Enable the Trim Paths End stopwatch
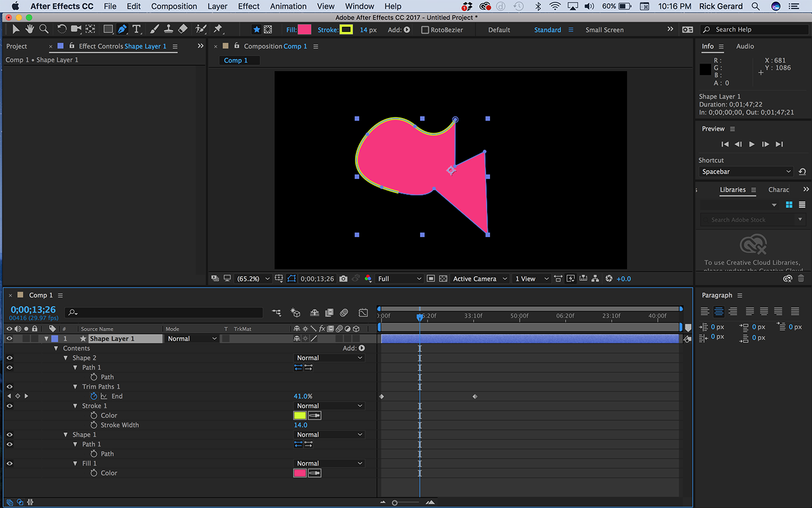The image size is (812, 508). tap(94, 396)
